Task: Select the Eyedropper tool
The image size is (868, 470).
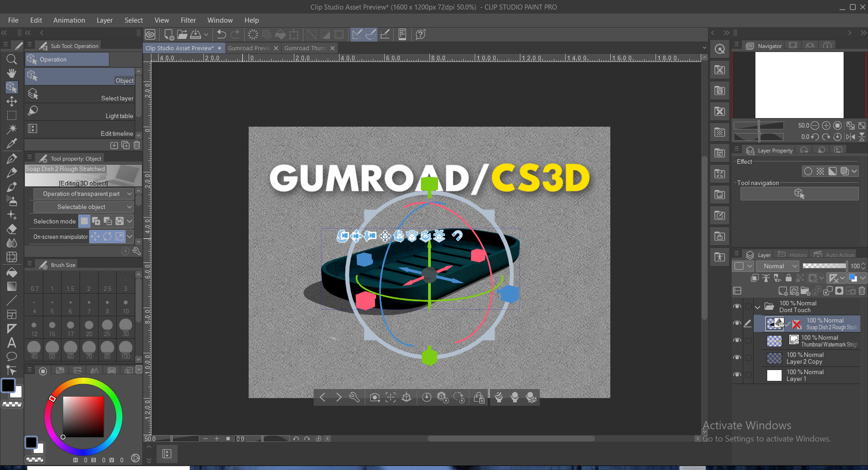Action: (x=12, y=143)
